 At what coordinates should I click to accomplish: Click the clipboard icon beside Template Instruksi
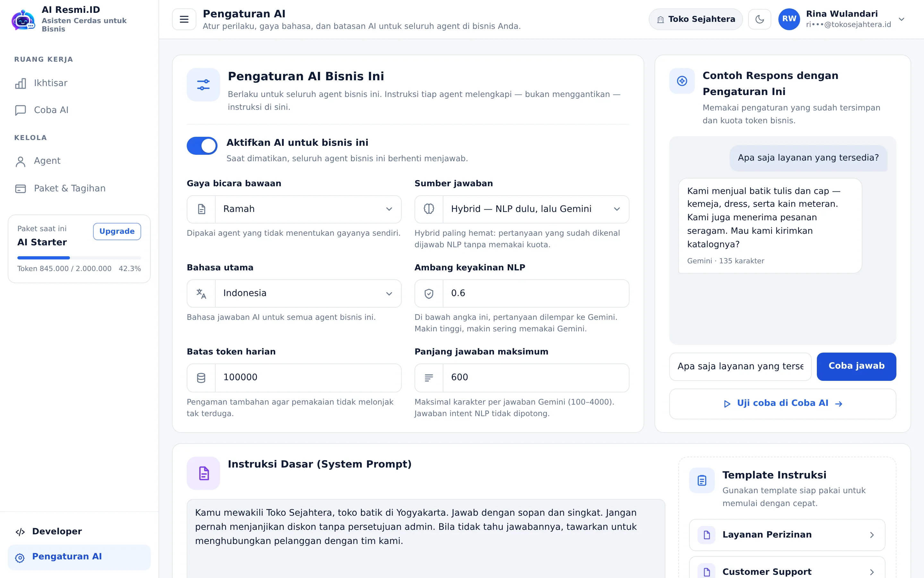click(x=702, y=480)
